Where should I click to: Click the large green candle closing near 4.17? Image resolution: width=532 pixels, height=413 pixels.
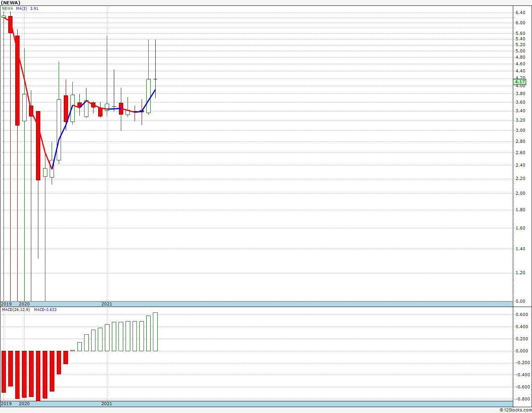click(149, 96)
